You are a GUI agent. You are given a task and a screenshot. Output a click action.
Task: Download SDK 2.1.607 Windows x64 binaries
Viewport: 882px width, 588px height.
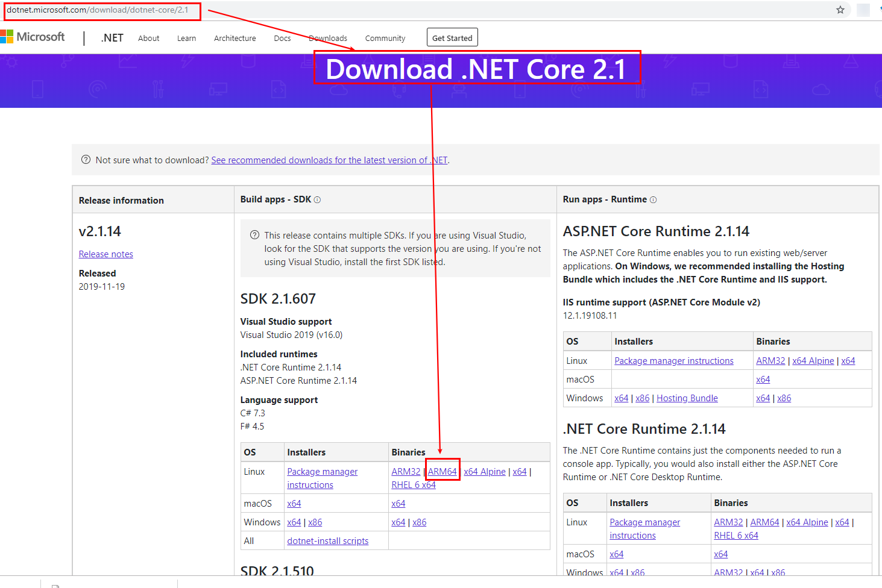pos(398,522)
